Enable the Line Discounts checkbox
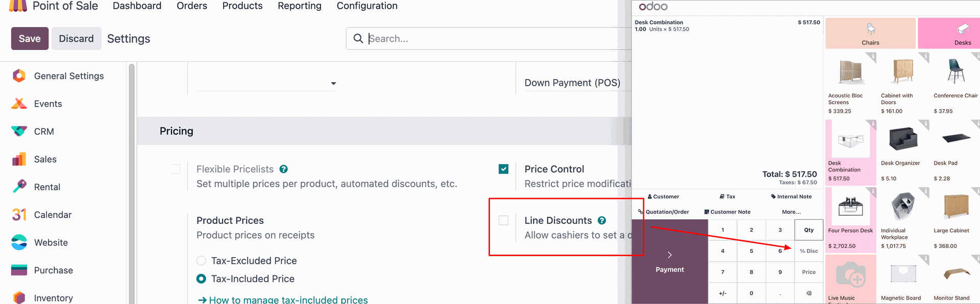Screen dimensions: 980x304 coord(504,220)
